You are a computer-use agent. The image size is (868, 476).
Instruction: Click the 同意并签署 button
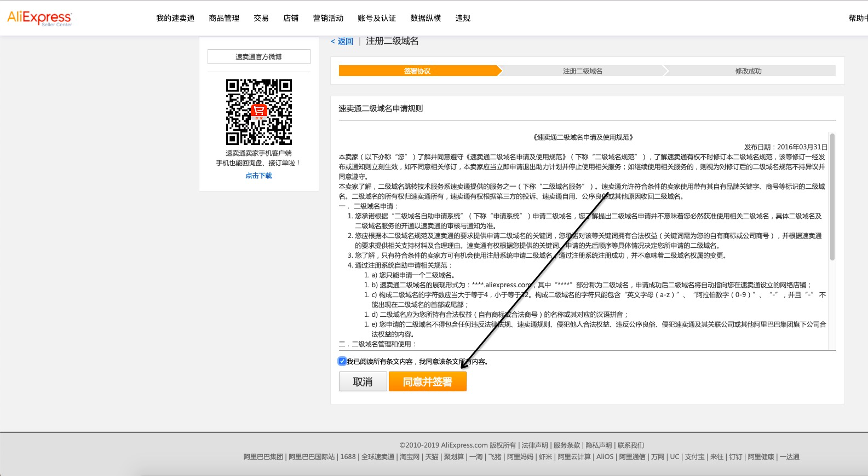(x=428, y=382)
